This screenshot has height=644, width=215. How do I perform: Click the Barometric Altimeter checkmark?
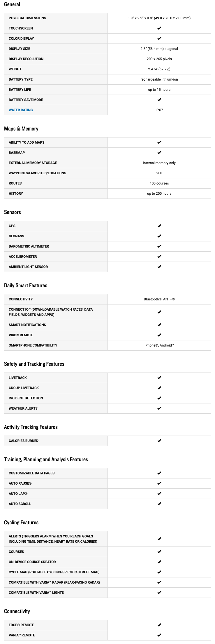click(159, 246)
